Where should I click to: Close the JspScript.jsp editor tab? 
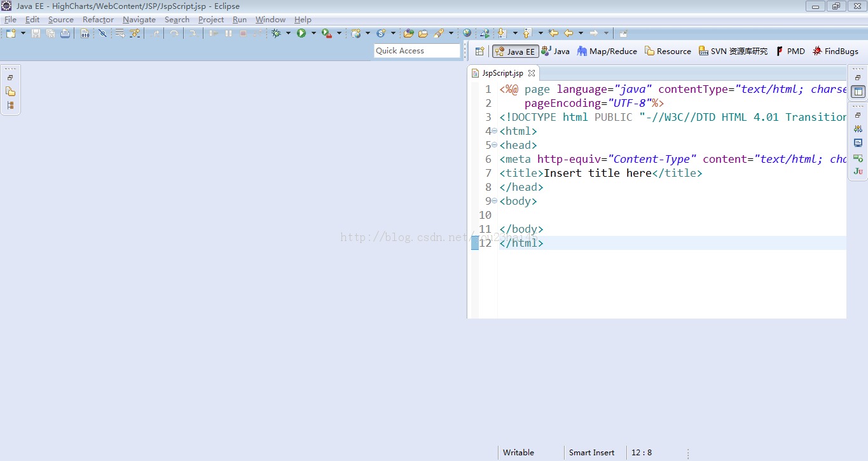(x=532, y=73)
